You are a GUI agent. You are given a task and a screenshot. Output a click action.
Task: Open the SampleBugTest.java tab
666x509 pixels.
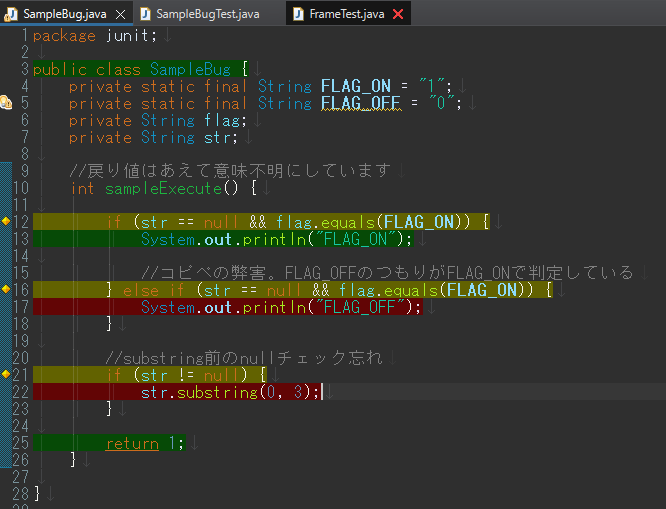coord(208,14)
